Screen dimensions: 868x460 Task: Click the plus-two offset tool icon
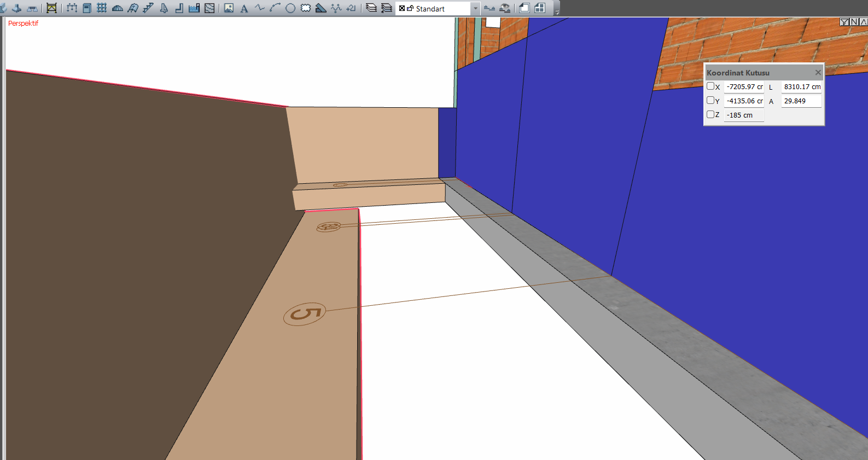(351, 8)
